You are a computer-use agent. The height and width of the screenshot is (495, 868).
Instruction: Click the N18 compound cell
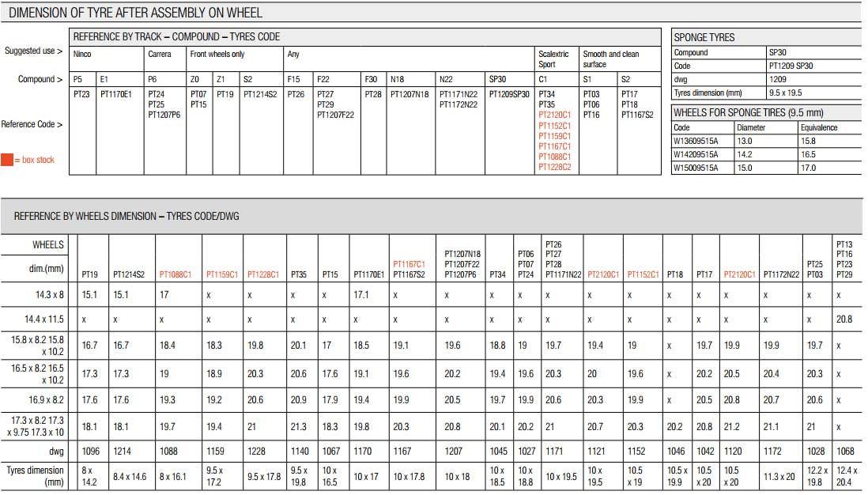(x=398, y=80)
